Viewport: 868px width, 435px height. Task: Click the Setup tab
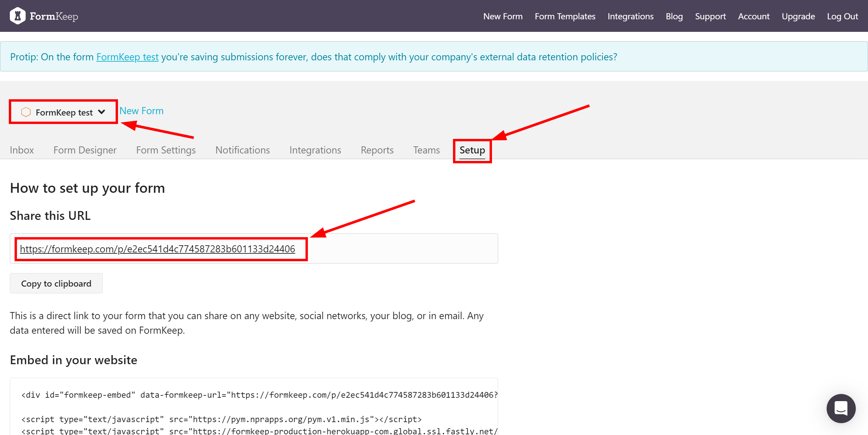(472, 150)
